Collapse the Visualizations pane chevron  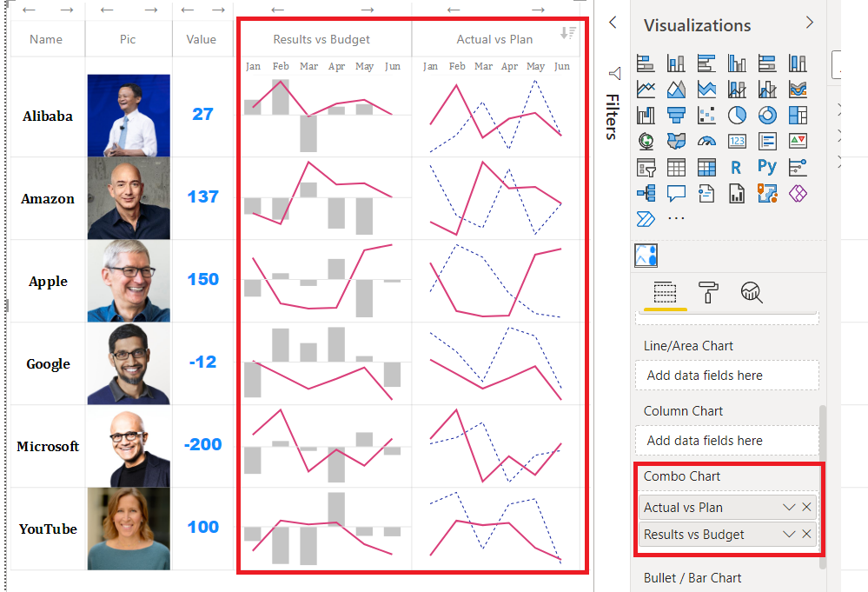point(809,22)
